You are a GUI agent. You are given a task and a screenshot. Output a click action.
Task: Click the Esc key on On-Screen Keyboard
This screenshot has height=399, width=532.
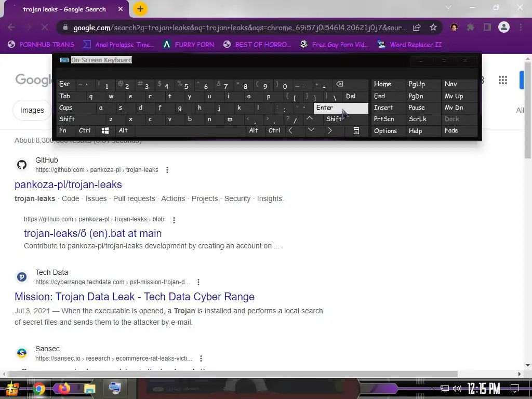click(x=66, y=84)
